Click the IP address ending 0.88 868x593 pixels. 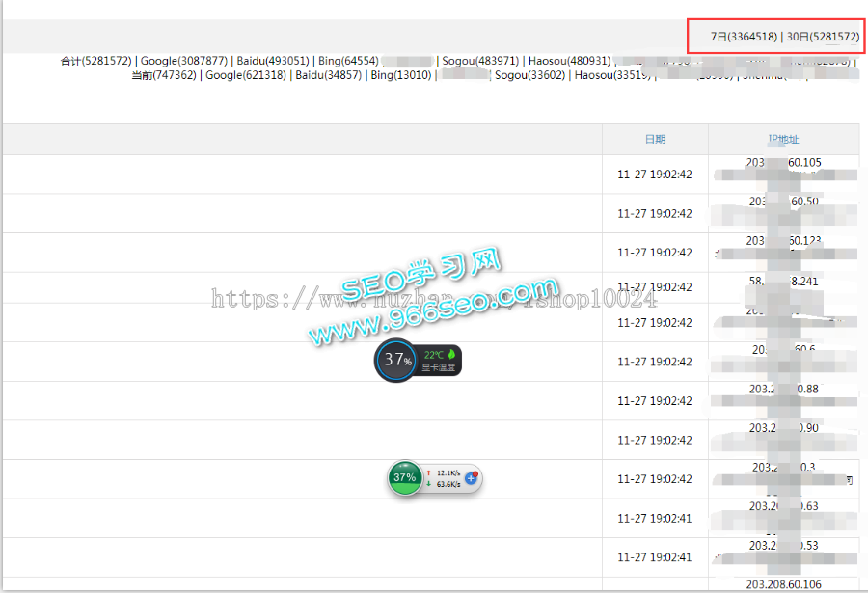[x=783, y=390]
